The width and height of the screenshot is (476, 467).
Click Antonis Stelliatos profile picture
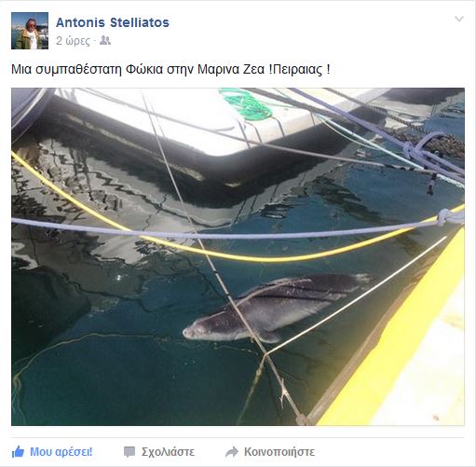pyautogui.click(x=30, y=31)
